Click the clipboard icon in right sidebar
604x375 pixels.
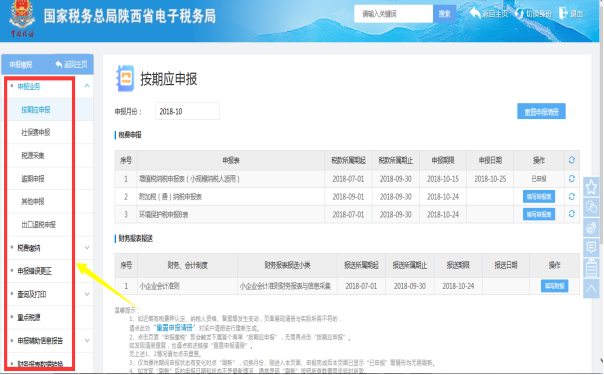click(591, 268)
